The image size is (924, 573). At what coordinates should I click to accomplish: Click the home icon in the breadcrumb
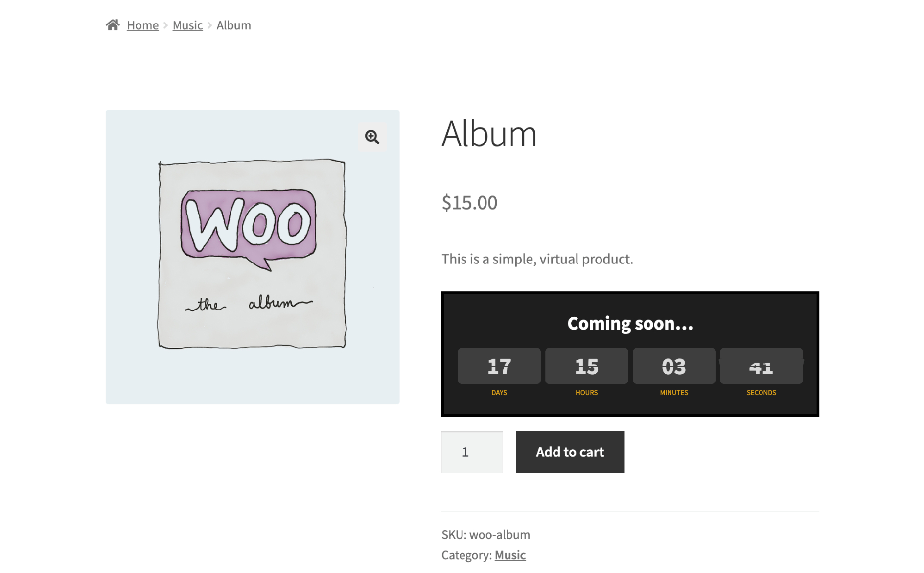click(114, 24)
